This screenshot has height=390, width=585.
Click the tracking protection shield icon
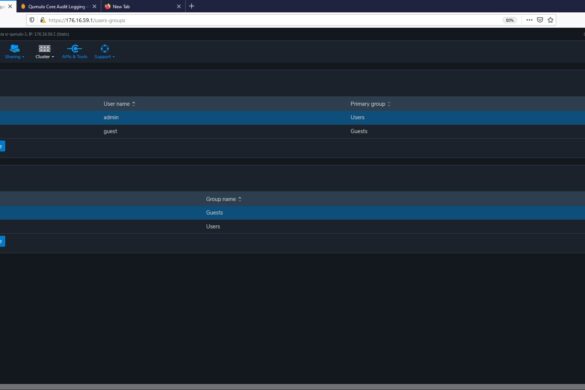32,20
